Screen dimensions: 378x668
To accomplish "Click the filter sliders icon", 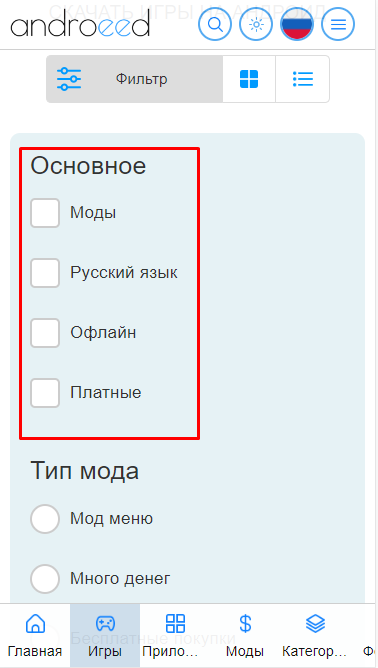I will 69,79.
